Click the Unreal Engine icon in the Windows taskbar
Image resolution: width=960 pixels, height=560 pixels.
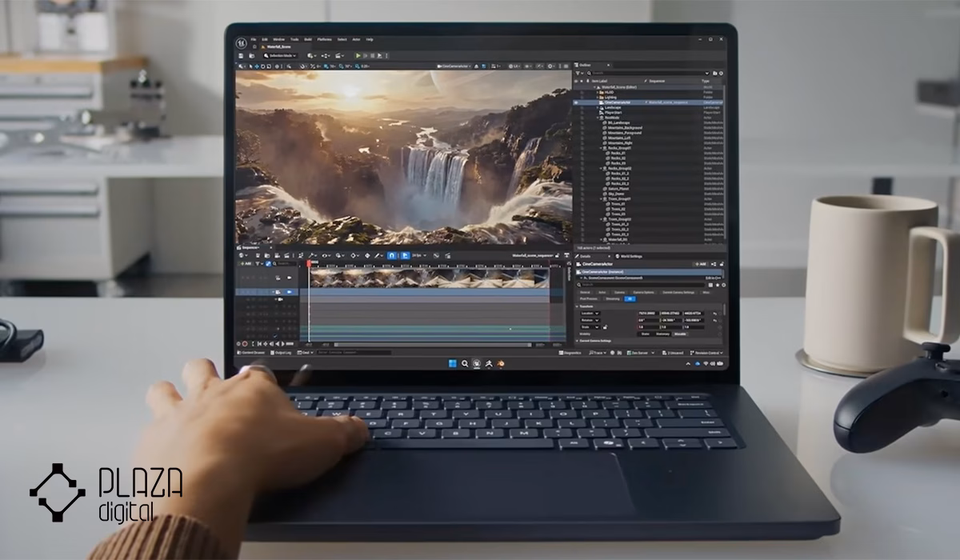coord(475,362)
